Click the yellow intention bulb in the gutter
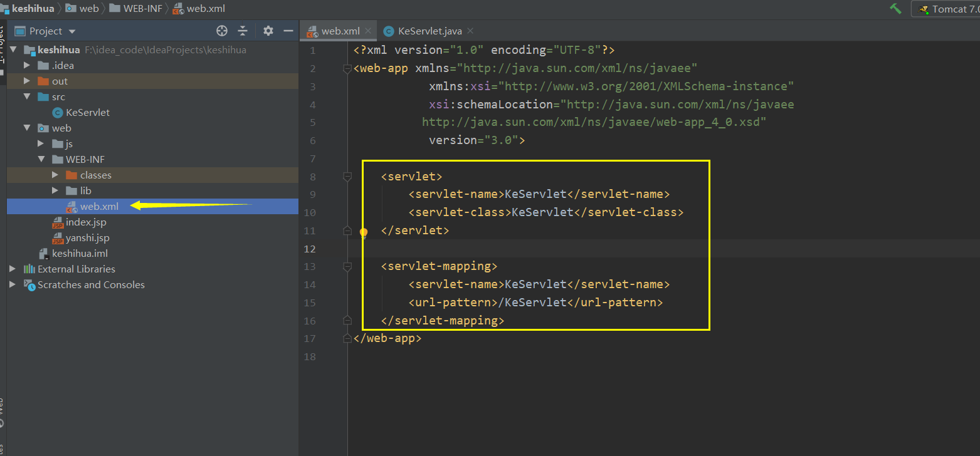980x456 pixels. coord(364,232)
